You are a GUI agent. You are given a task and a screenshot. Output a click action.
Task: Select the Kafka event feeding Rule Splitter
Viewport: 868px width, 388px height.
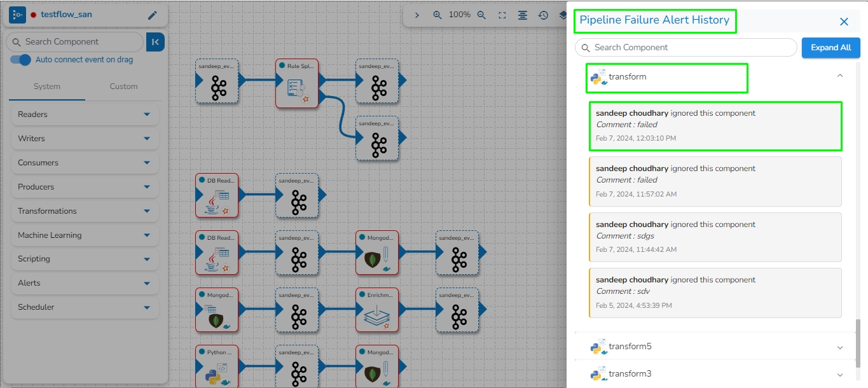217,81
